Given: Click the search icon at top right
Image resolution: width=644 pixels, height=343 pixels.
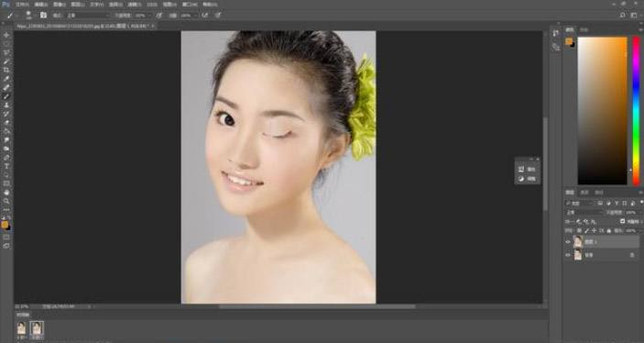Looking at the screenshot, I should (x=623, y=15).
